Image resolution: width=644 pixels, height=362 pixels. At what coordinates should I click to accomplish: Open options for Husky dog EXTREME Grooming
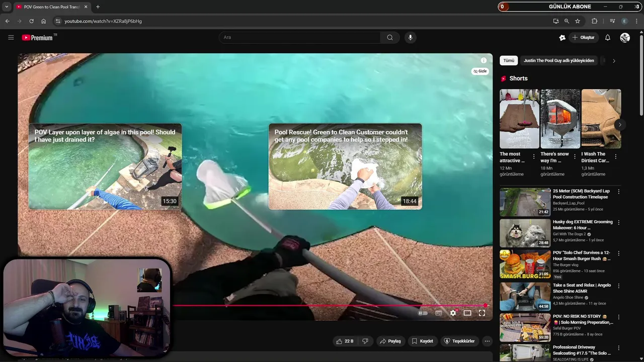(x=619, y=222)
